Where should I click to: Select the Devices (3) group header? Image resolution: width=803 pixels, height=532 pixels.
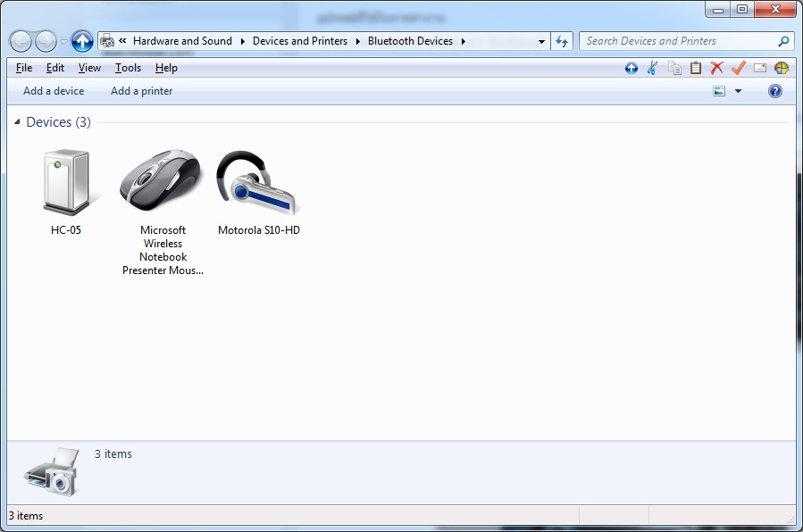(x=58, y=122)
